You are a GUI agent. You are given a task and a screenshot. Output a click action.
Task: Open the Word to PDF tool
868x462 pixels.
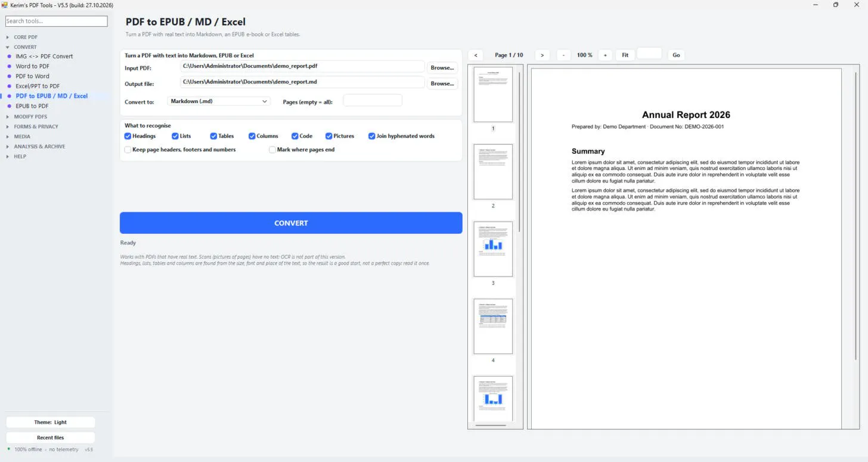point(32,66)
